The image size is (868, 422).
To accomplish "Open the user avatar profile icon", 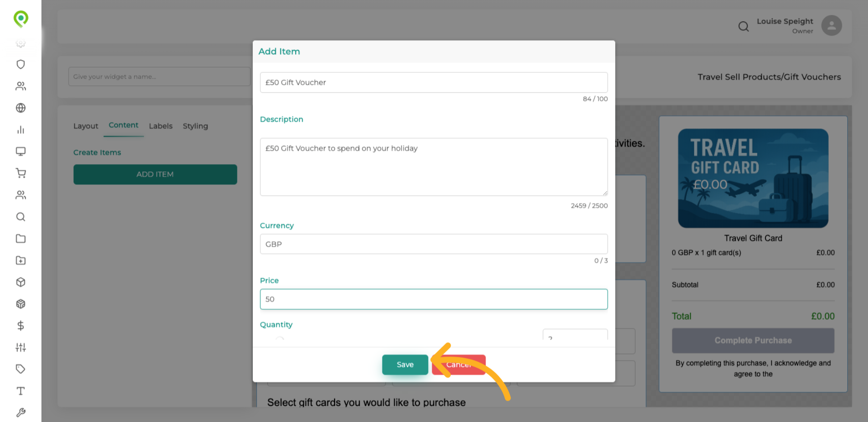I will 831,25.
